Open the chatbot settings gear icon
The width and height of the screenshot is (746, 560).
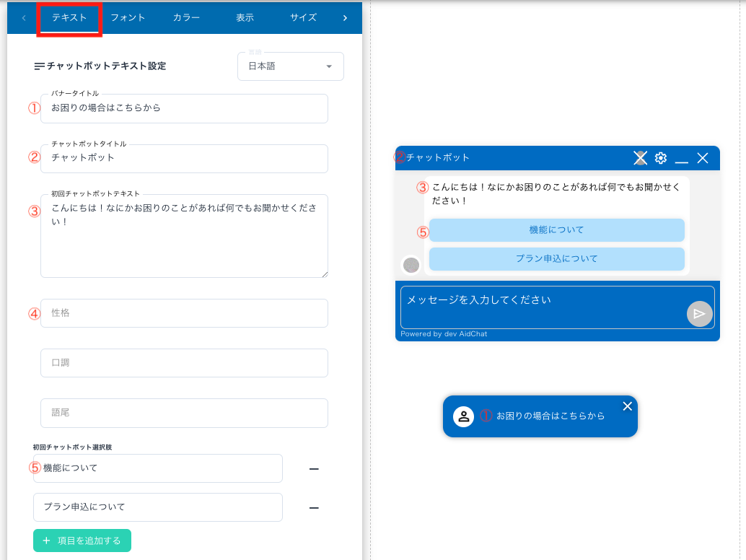point(661,158)
